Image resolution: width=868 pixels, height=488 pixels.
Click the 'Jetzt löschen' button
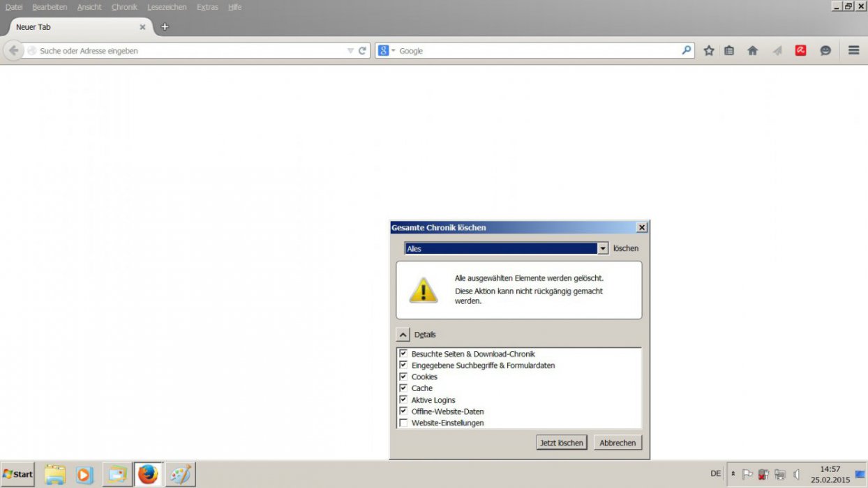click(x=562, y=443)
